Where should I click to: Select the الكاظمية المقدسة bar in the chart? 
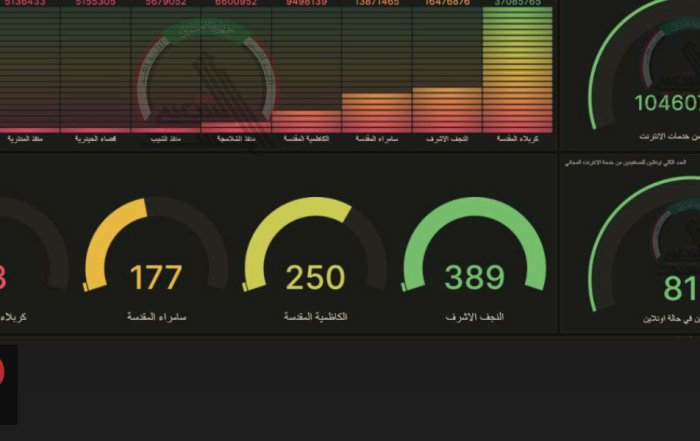click(306, 121)
